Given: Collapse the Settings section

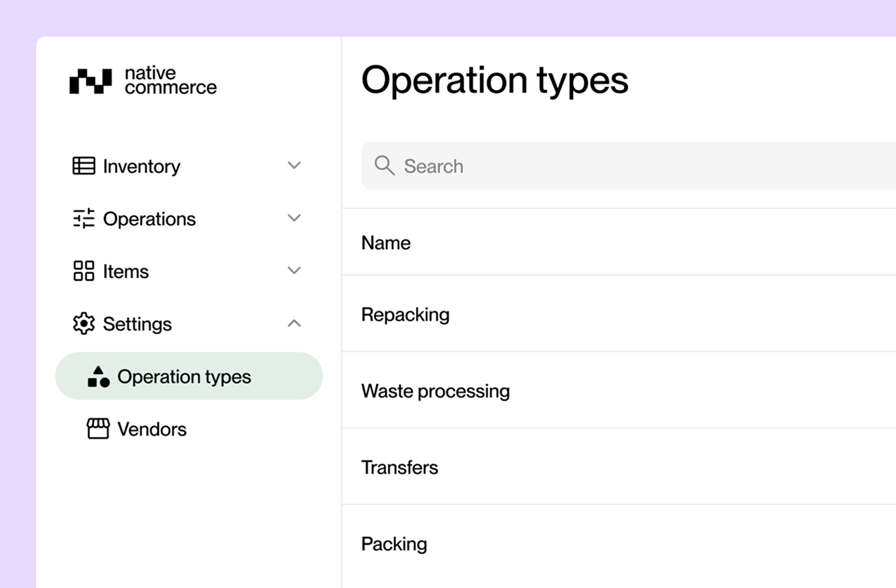Looking at the screenshot, I should pos(294,323).
